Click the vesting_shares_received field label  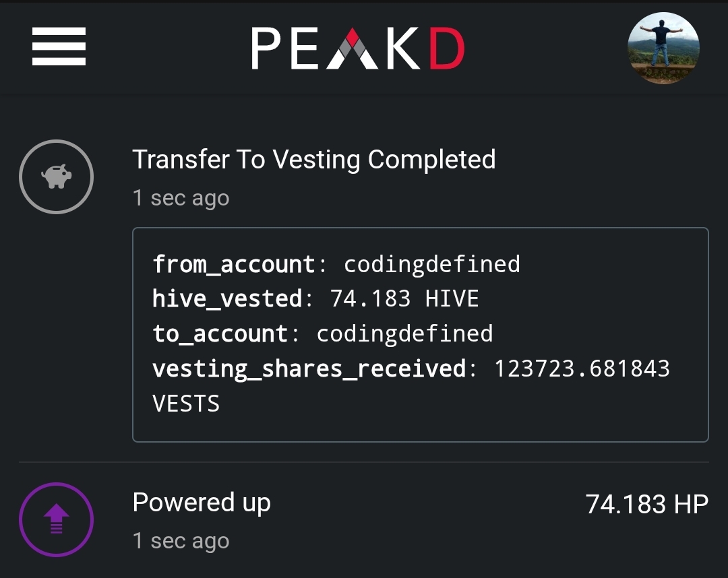pyautogui.click(x=309, y=368)
